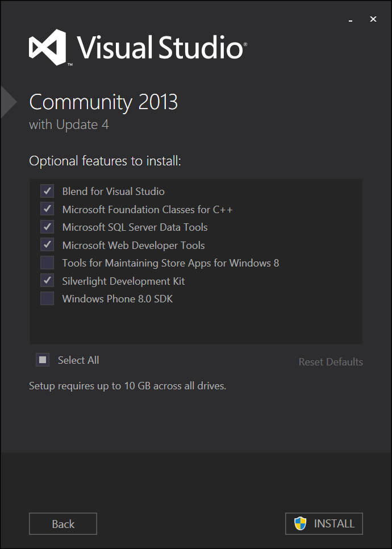Viewport: 392px width, 549px height.
Task: Disable Microsoft Web Developer Tools
Action: [47, 244]
